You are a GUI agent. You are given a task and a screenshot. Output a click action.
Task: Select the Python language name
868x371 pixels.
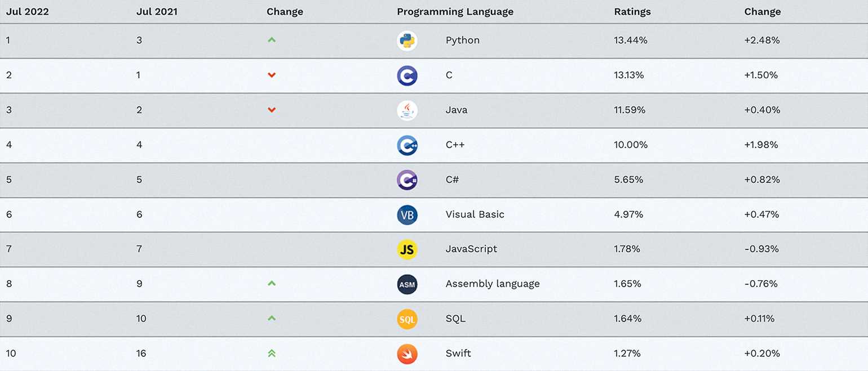pyautogui.click(x=462, y=41)
